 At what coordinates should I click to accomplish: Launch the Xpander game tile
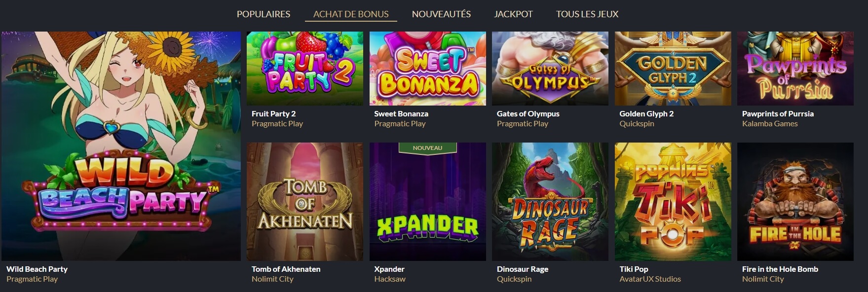[427, 202]
